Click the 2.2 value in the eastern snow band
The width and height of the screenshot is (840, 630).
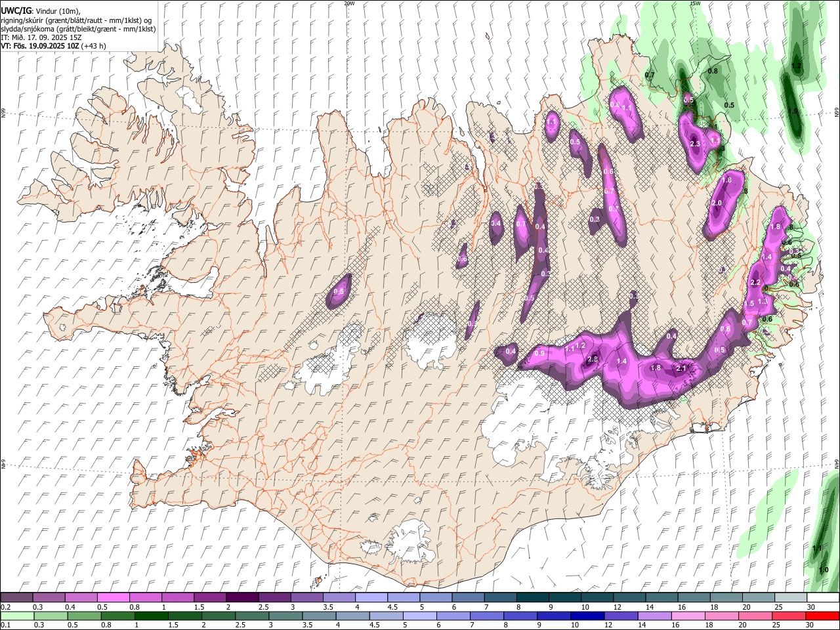coord(755,282)
